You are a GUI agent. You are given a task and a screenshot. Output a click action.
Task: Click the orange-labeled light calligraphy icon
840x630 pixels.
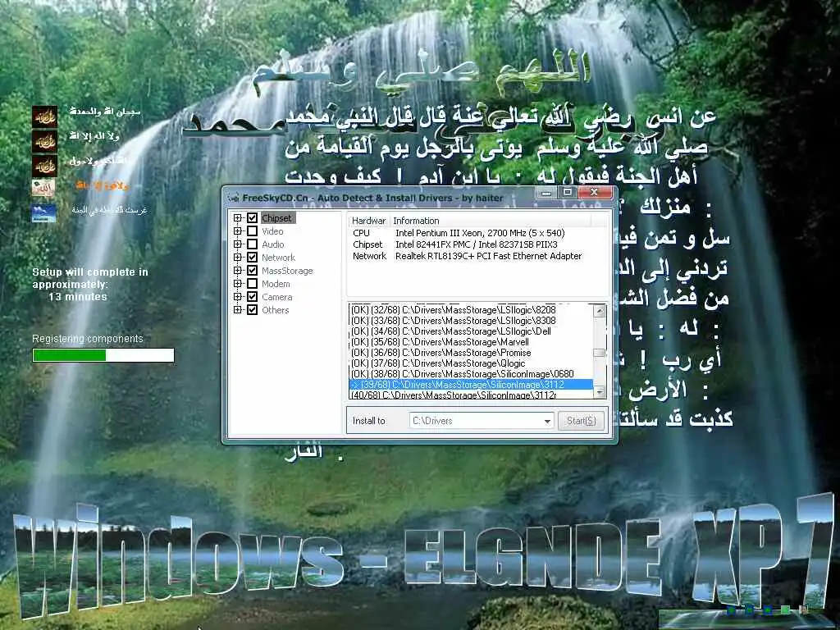point(43,188)
